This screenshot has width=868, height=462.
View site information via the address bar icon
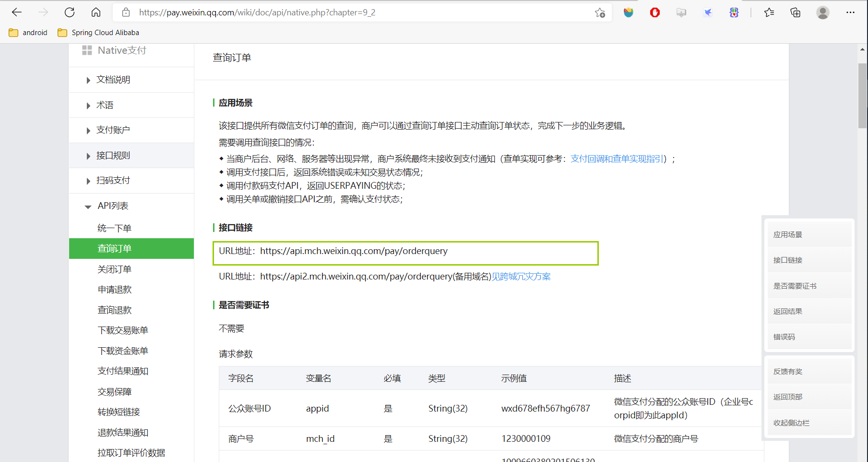(x=126, y=12)
